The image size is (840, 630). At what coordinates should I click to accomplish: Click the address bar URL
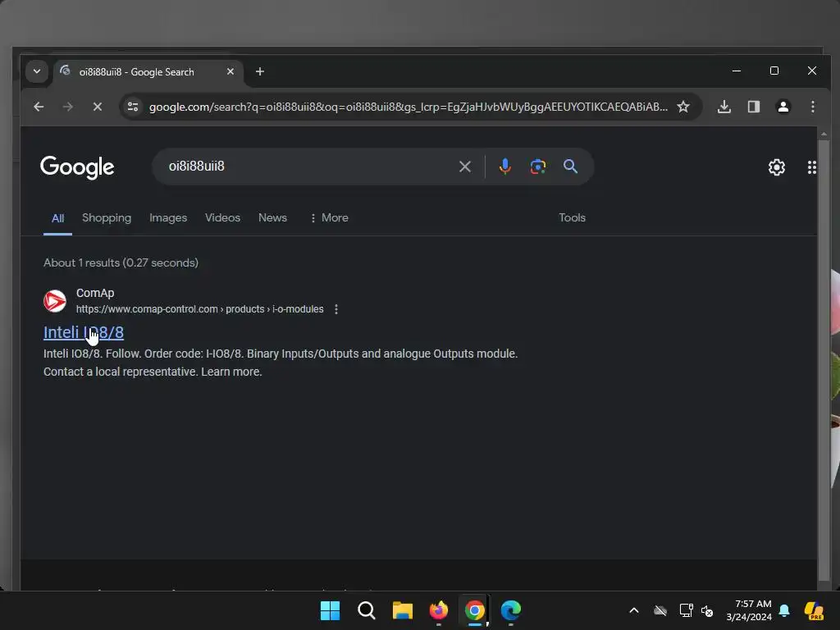[409, 107]
